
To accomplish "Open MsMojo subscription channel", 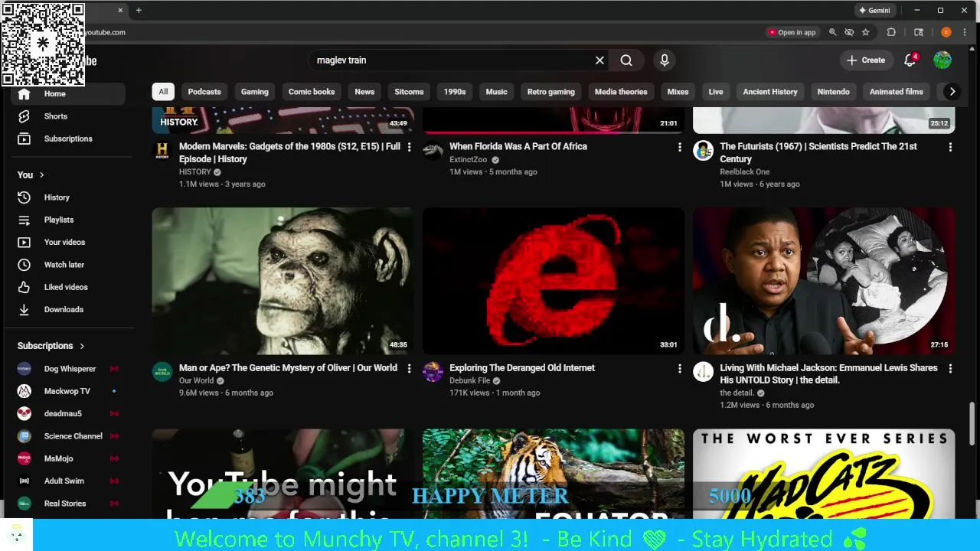I will 68,458.
